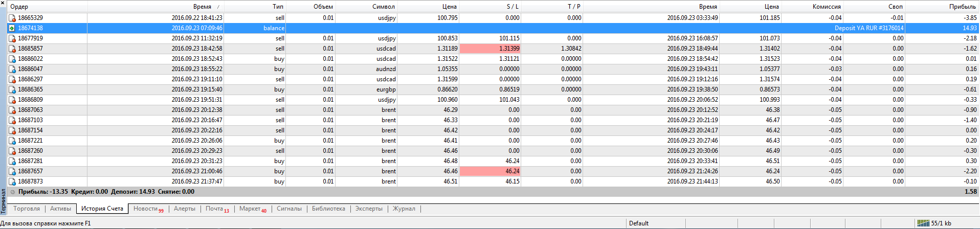Sort by the Прибыль column header
This screenshot has width=980, height=229.
click(x=942, y=7)
